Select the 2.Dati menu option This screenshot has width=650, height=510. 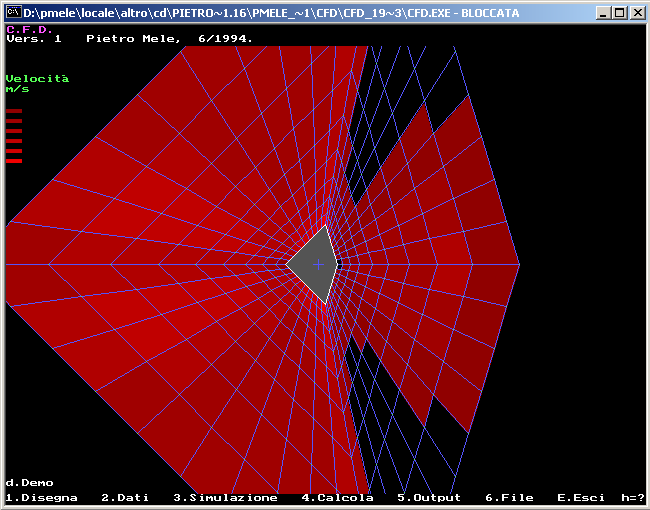click(x=125, y=498)
